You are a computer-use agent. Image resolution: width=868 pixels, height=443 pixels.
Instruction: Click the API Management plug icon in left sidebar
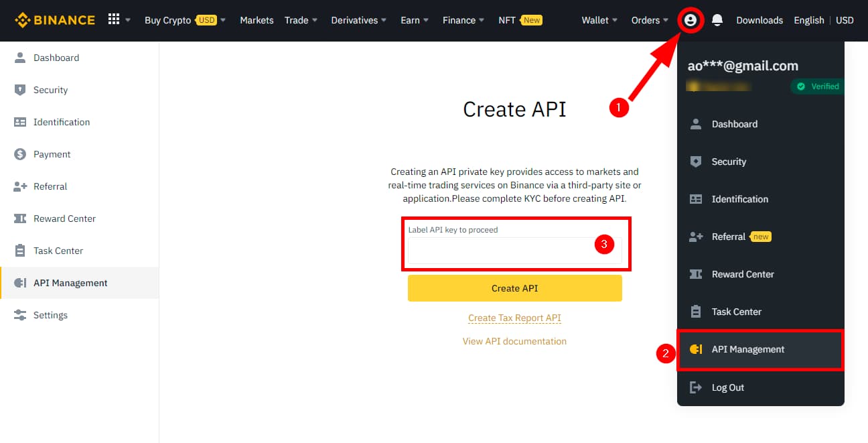[20, 283]
